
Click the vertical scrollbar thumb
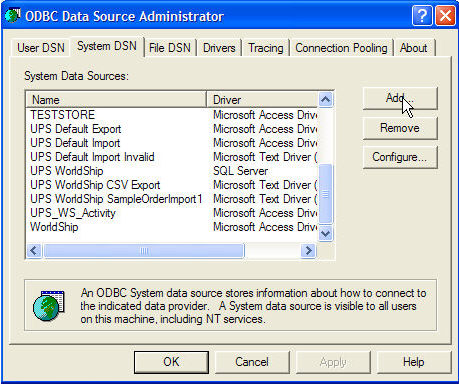point(325,193)
